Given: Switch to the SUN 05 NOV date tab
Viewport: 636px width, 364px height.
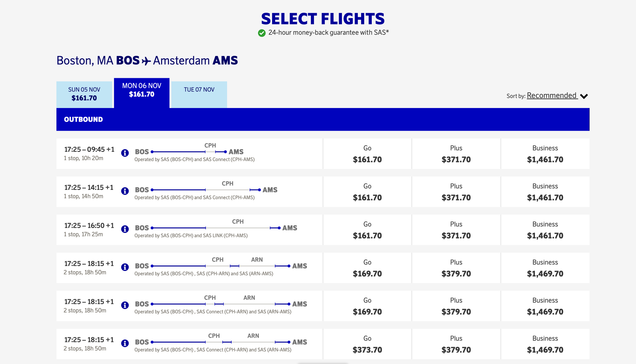Looking at the screenshot, I should 84,93.
